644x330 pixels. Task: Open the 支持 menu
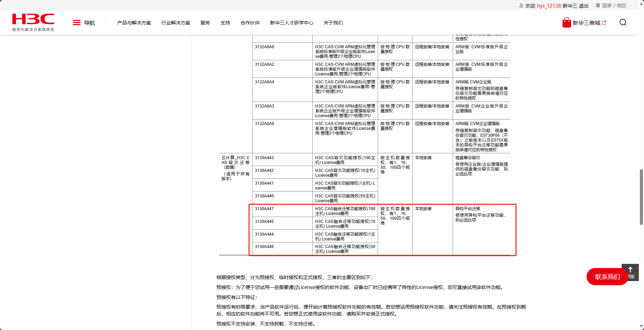[x=225, y=23]
